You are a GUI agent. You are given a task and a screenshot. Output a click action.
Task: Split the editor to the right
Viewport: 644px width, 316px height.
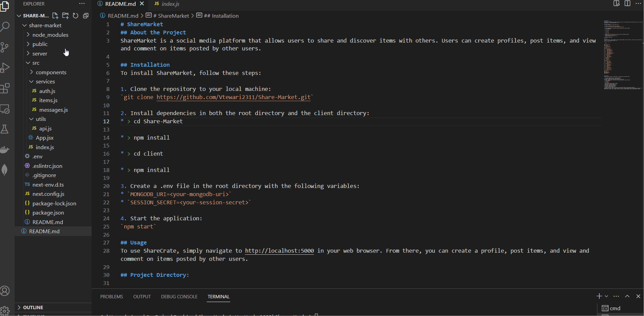[x=627, y=3]
